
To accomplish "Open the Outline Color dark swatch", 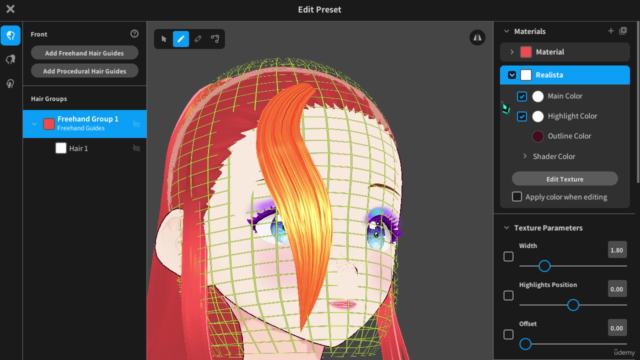I will point(538,136).
